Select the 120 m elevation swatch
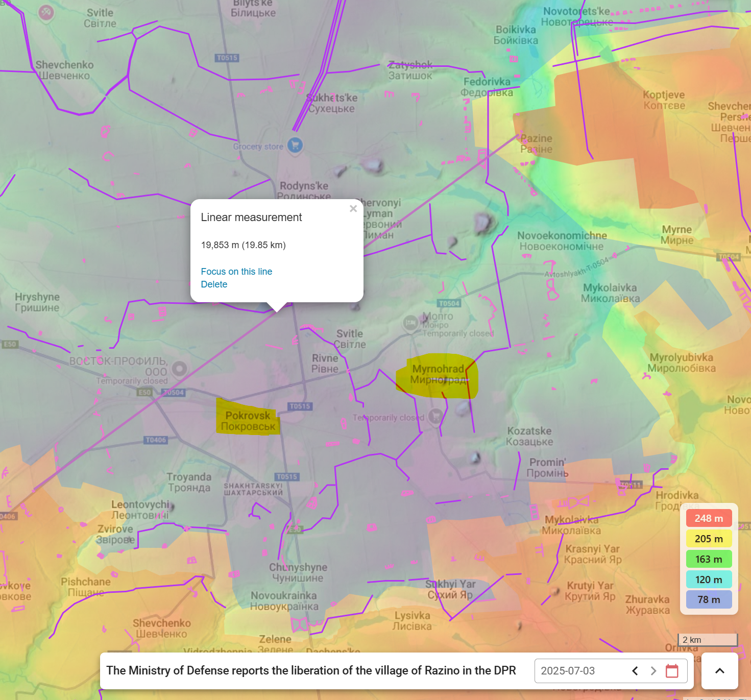The width and height of the screenshot is (751, 700). (x=709, y=580)
